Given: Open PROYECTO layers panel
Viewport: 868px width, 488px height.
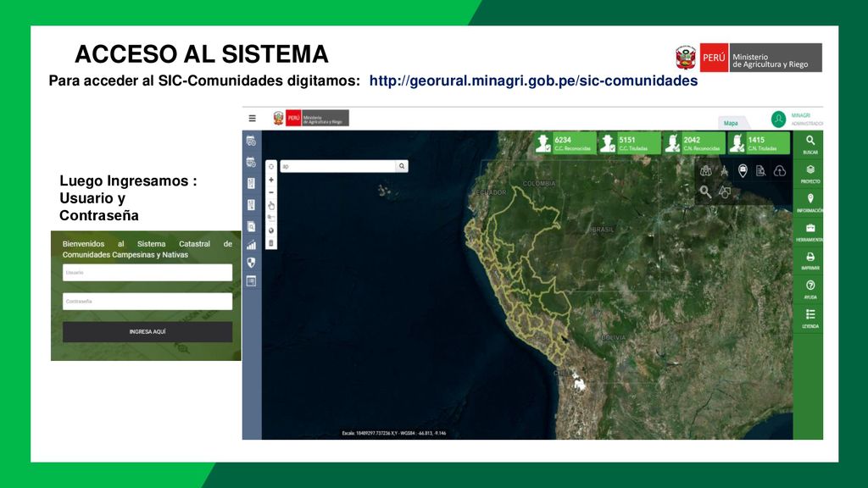Looking at the screenshot, I should [x=810, y=174].
